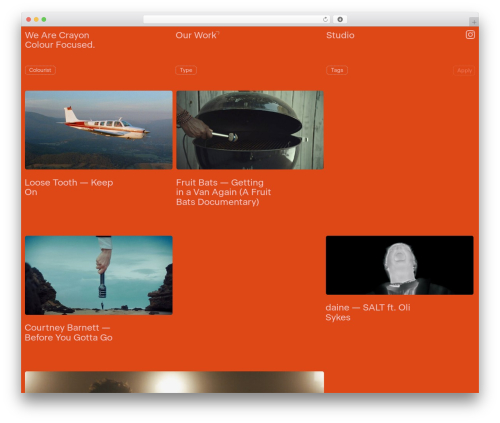Click Courtney Barnett — Before You Gotta Go title
The height and width of the screenshot is (423, 500).
(x=68, y=333)
